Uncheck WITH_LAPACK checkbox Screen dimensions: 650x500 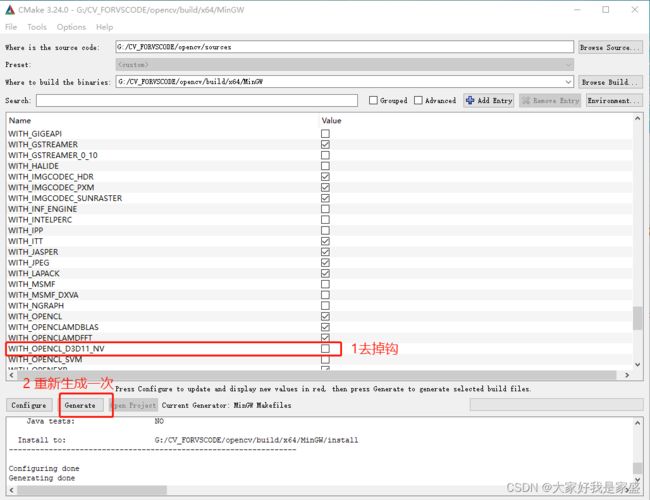click(x=325, y=274)
